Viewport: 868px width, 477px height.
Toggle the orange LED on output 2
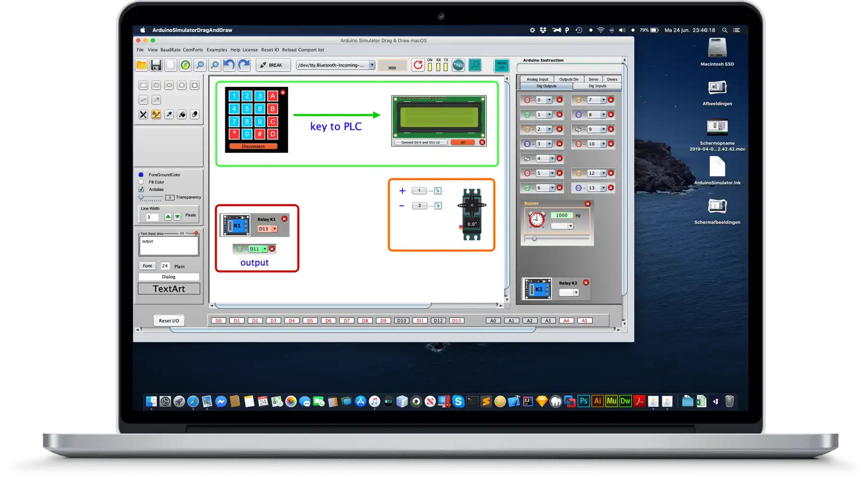pos(527,129)
